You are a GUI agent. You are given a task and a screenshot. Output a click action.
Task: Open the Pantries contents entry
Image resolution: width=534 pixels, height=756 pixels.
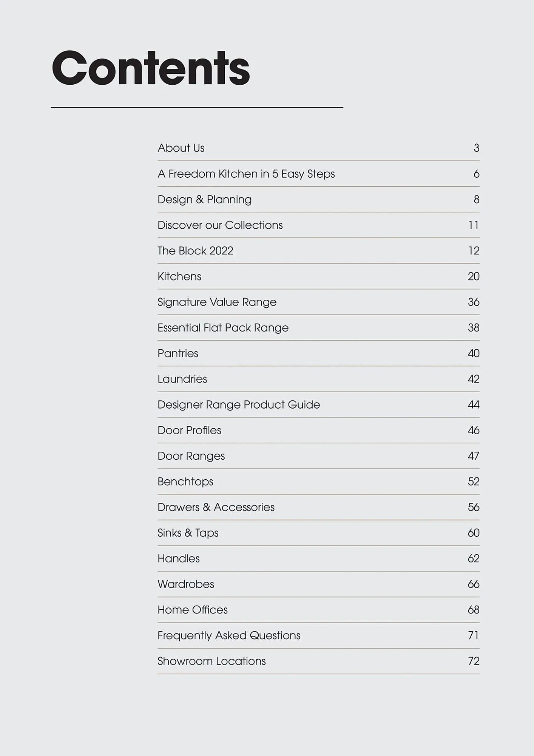(178, 353)
